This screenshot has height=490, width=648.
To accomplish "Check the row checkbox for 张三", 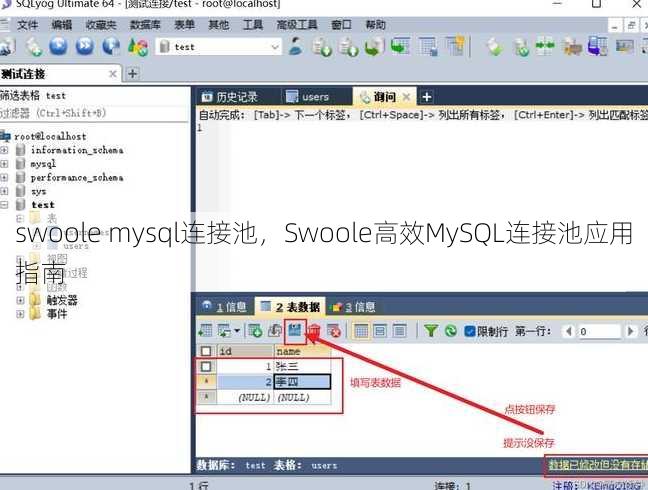I will 205,366.
